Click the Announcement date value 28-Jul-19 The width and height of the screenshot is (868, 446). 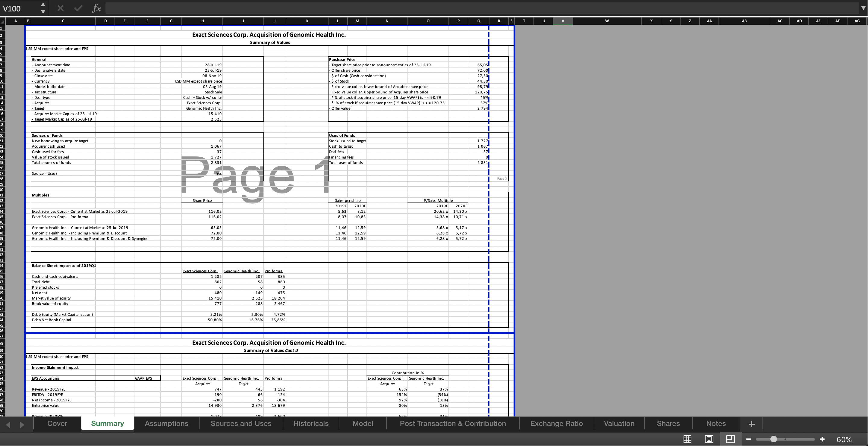(x=213, y=65)
